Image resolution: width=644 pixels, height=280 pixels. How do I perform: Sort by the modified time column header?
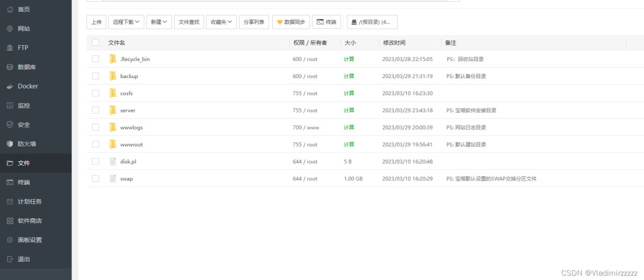394,43
